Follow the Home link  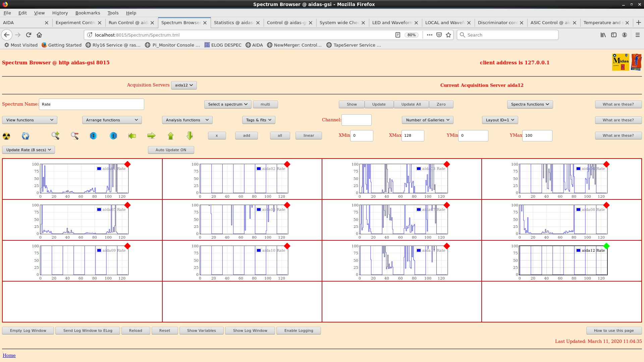9,355
